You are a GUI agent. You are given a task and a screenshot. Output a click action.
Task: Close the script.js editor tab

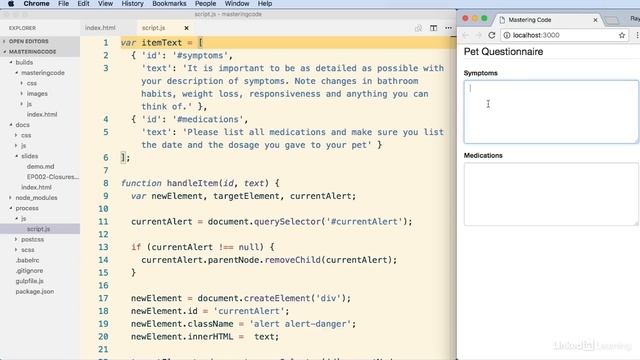(x=187, y=28)
